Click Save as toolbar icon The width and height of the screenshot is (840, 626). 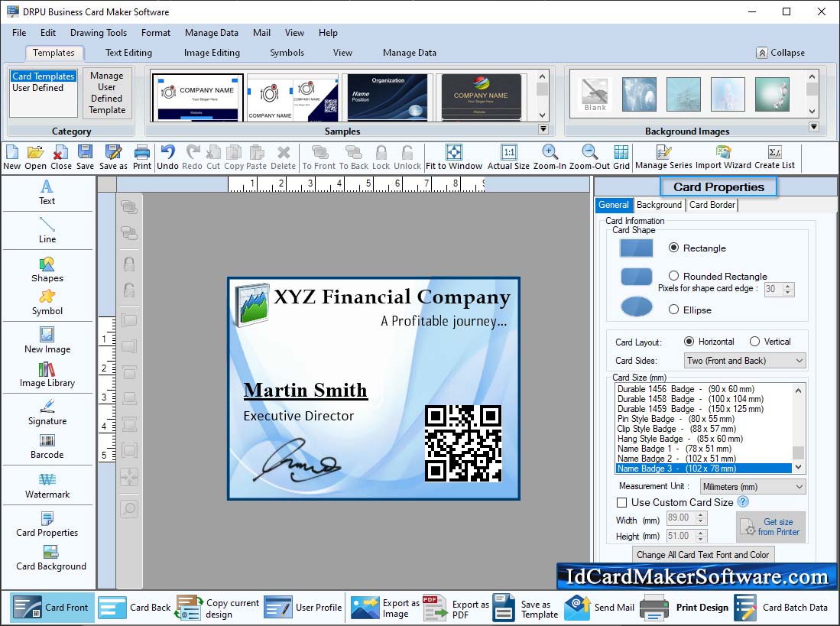click(113, 157)
